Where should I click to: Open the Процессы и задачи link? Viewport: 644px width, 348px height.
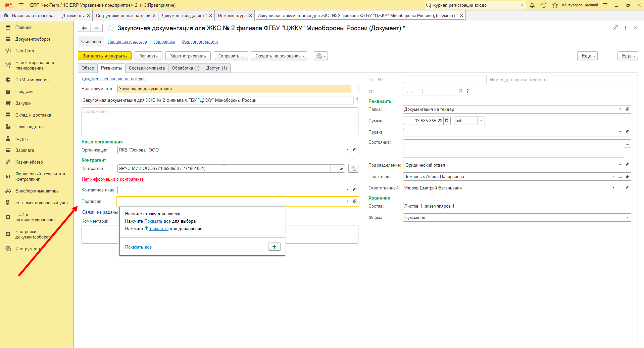click(127, 42)
